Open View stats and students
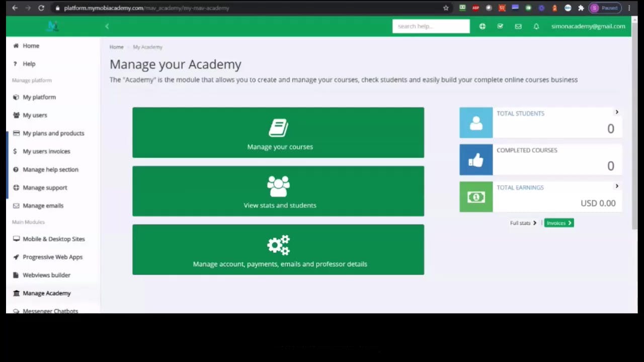644x362 pixels. click(278, 191)
